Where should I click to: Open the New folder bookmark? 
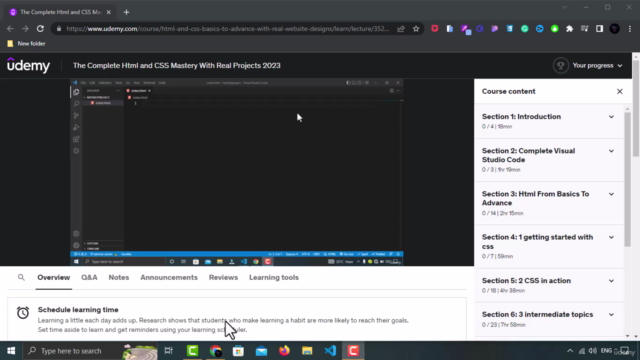coord(26,44)
